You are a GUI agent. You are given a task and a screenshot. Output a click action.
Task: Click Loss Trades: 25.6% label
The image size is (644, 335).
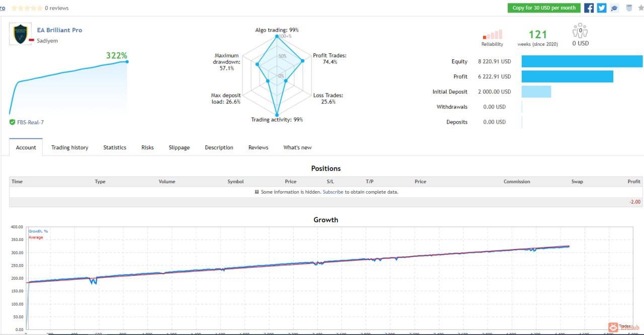[x=328, y=99]
